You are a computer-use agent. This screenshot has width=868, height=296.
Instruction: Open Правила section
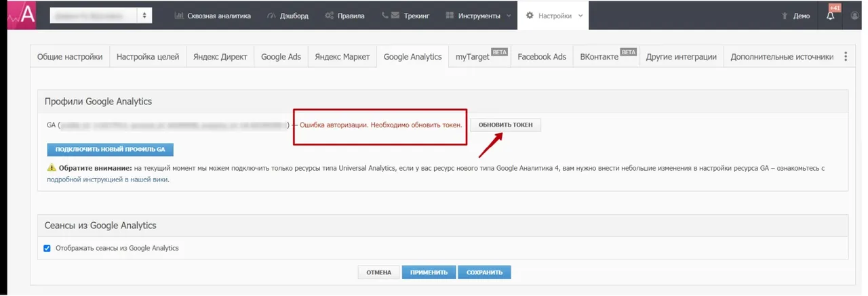tap(344, 16)
